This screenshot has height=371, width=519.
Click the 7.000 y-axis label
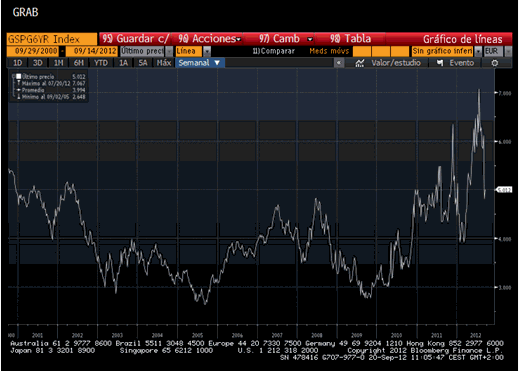pyautogui.click(x=505, y=93)
